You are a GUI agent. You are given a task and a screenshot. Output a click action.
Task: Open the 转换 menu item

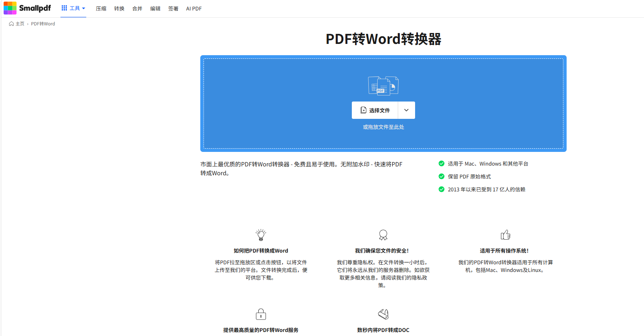click(x=119, y=8)
